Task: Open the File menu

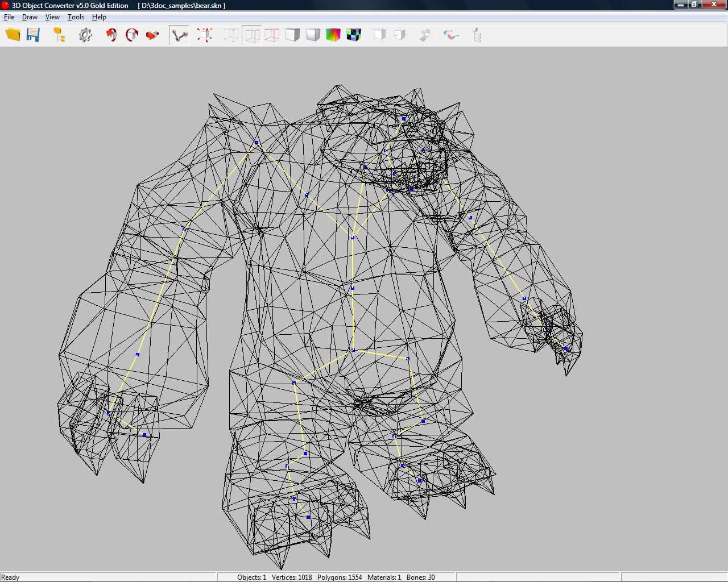Action: click(9, 17)
